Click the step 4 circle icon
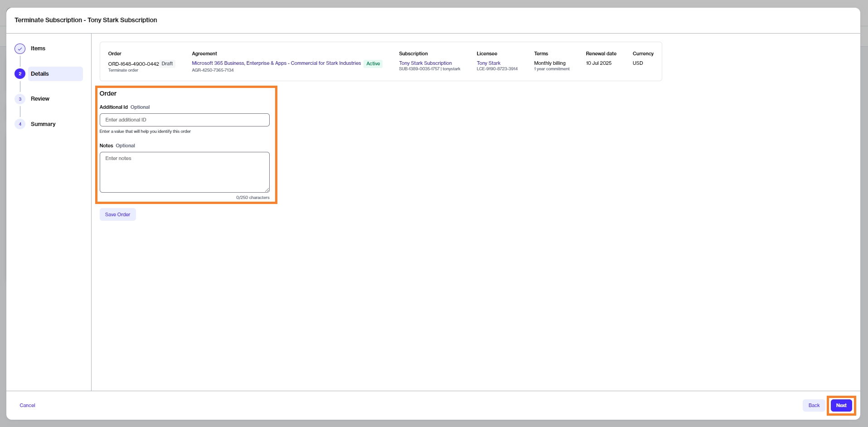The width and height of the screenshot is (868, 427). (20, 124)
